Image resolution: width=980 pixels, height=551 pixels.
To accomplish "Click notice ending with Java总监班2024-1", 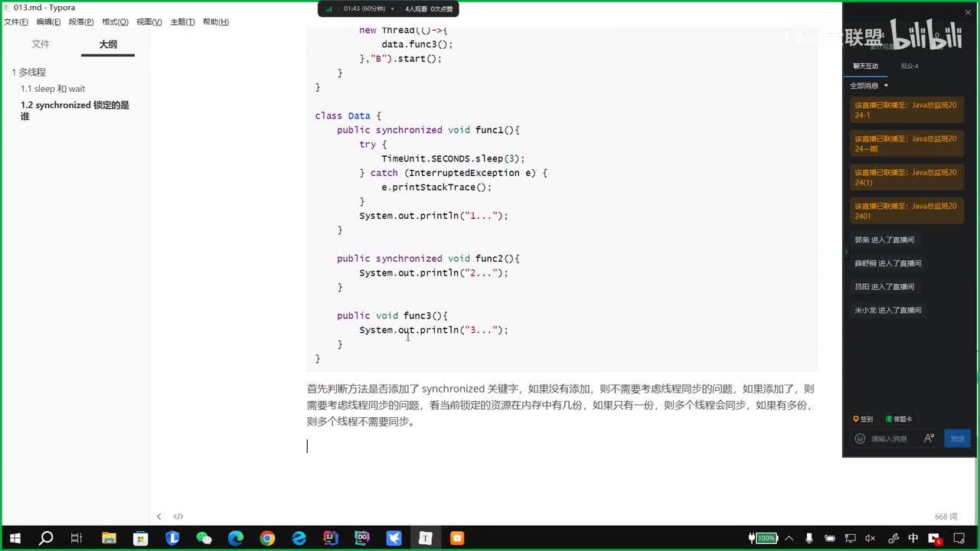I will (x=906, y=110).
